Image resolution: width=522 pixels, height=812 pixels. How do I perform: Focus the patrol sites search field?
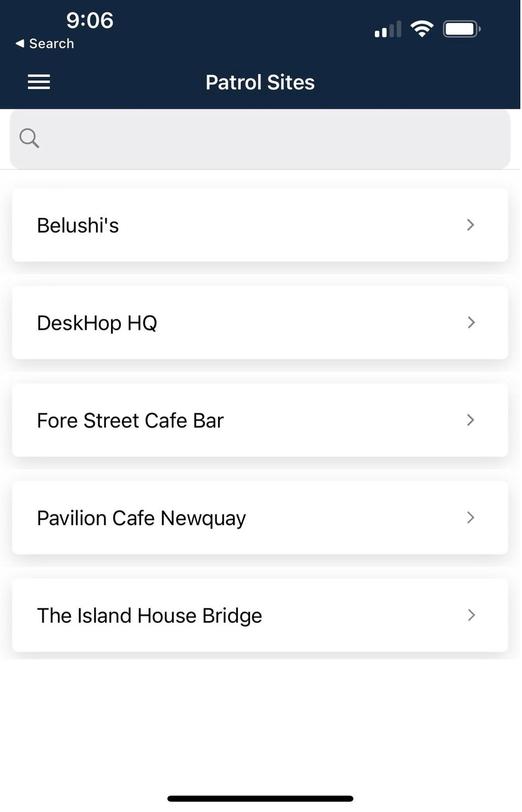point(260,139)
